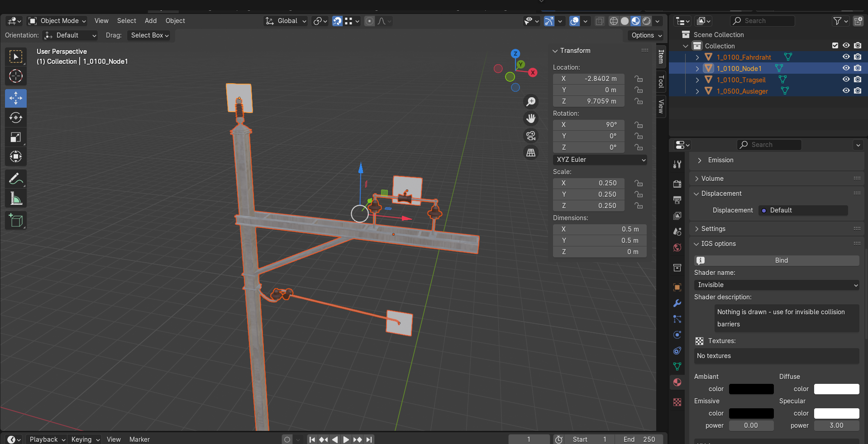Toggle lock on Location X
Image resolution: width=868 pixels, height=444 pixels.
tap(639, 79)
